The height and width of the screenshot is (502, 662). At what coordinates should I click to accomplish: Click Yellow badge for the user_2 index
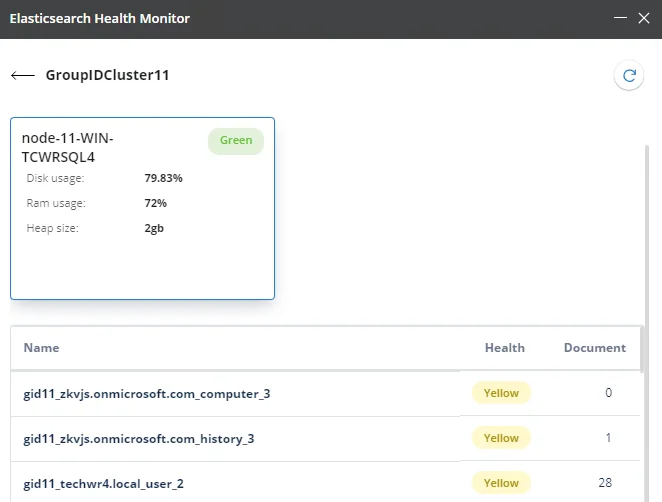501,483
